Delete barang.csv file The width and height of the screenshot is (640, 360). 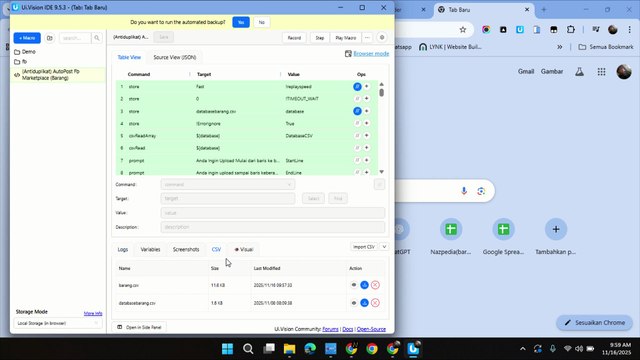point(375,285)
